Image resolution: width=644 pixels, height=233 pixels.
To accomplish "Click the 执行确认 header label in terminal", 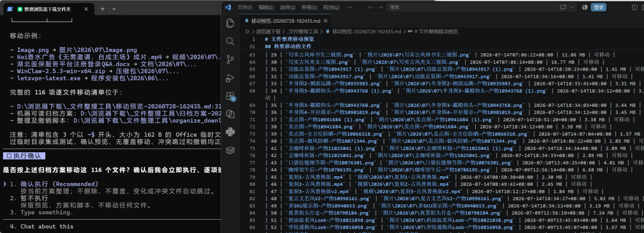I will click(x=24, y=156).
